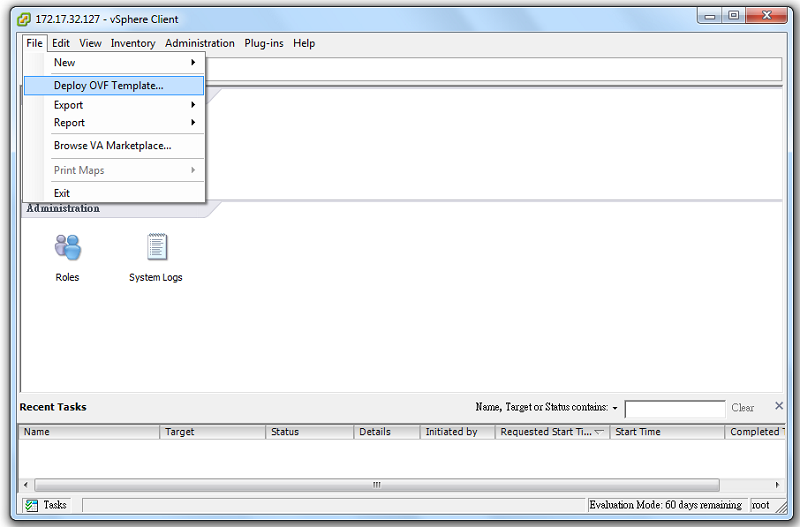Sort by the Target column header

click(213, 432)
